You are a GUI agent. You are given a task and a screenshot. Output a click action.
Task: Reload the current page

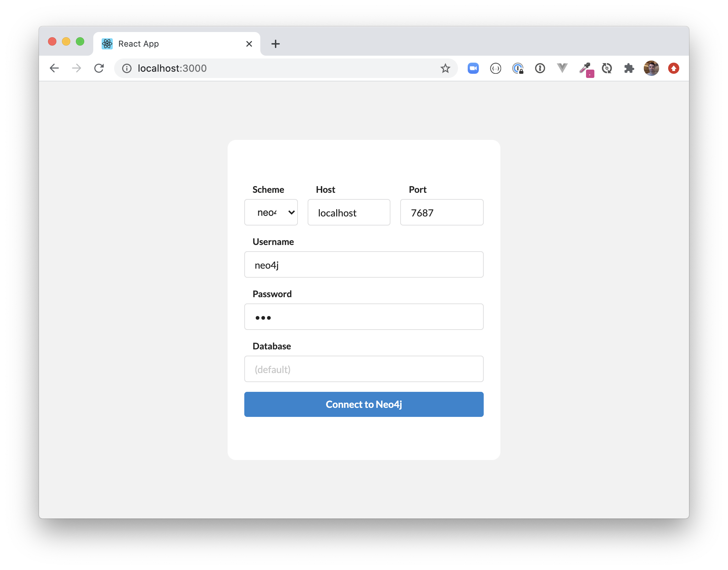tap(100, 68)
